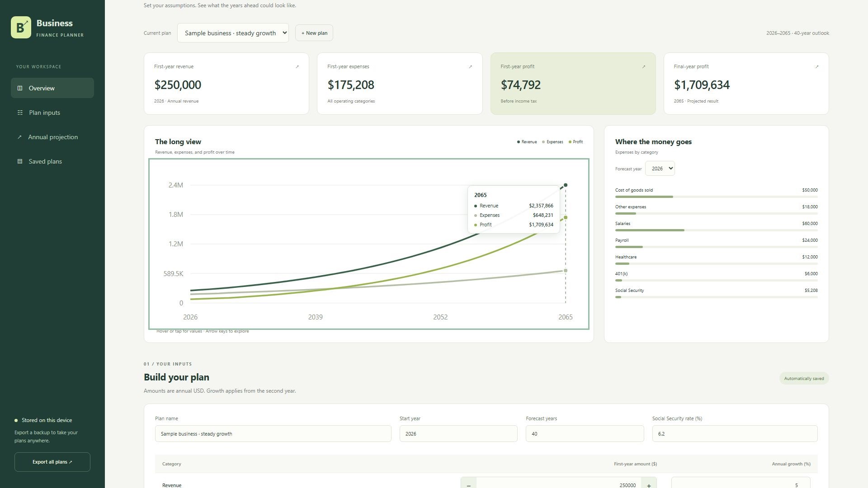The height and width of the screenshot is (488, 868).
Task: Open Saved plans list
Action: pos(52,161)
